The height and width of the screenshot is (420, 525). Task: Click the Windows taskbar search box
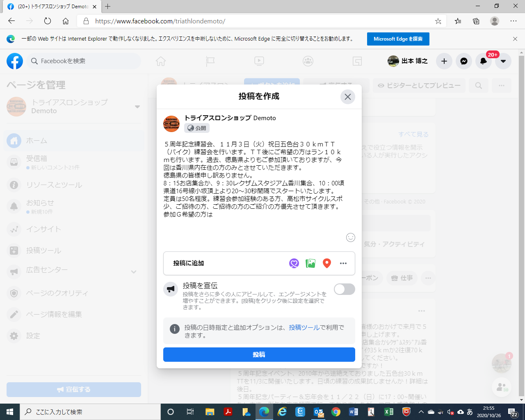(90, 412)
